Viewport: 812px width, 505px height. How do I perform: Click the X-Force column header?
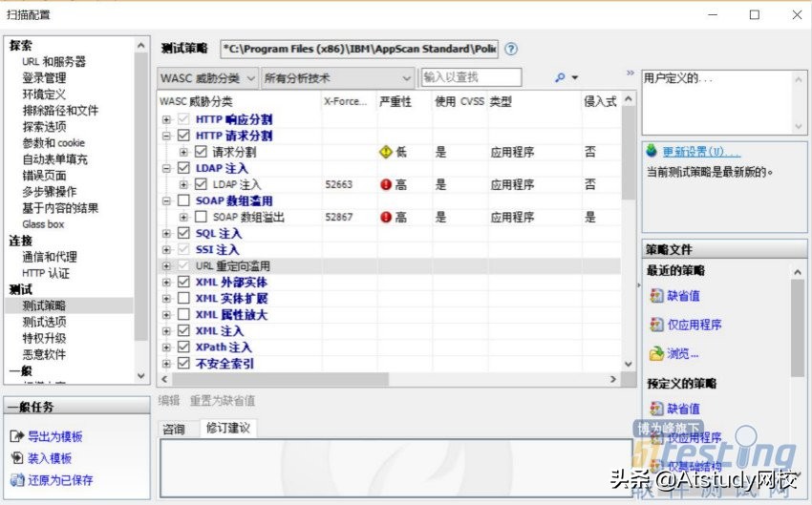point(346,101)
